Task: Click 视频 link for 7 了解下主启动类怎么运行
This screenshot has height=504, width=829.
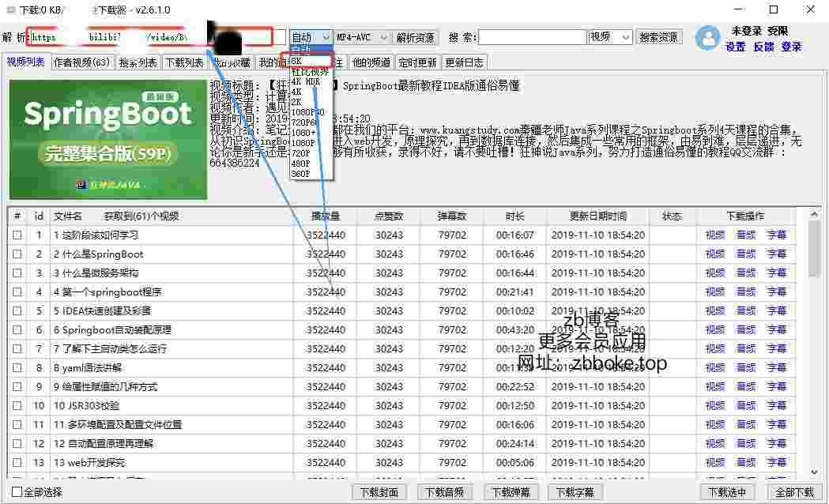Action: 714,348
